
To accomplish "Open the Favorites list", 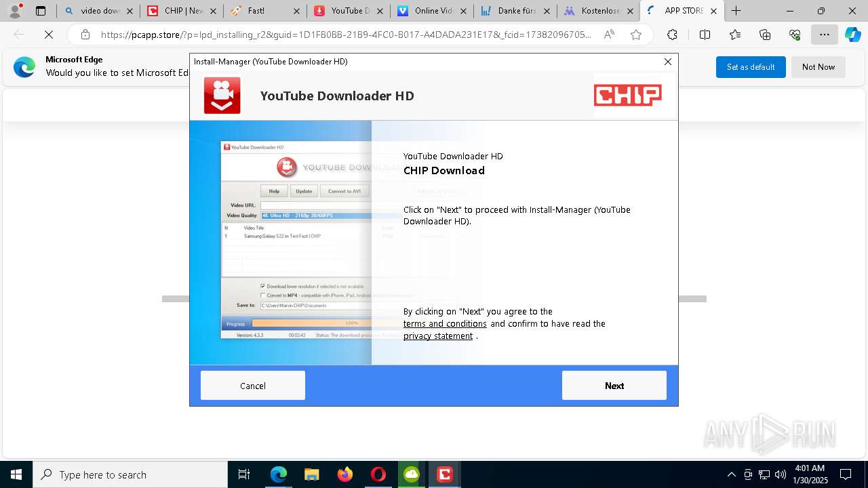I will [735, 35].
